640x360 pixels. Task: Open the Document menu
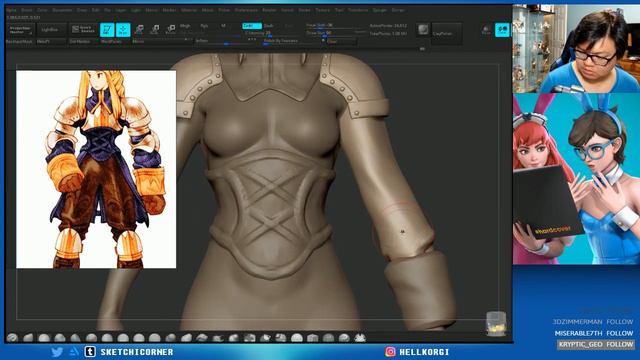pos(62,10)
